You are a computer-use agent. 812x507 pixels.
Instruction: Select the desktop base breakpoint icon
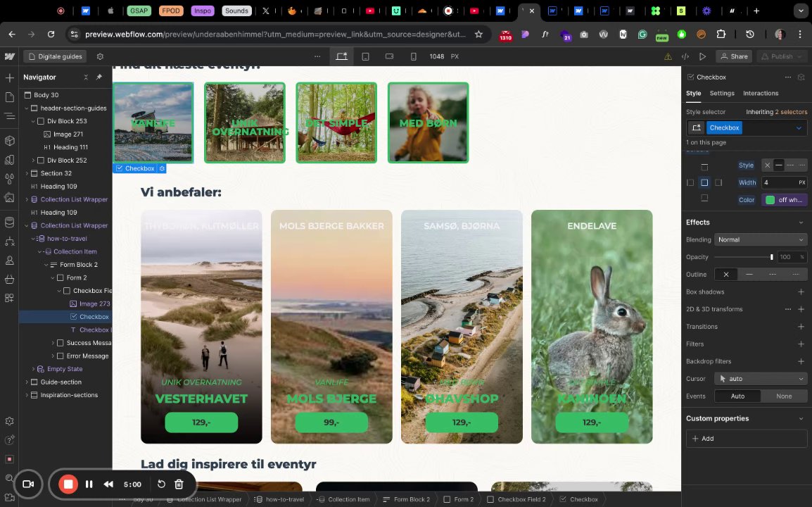(x=342, y=56)
